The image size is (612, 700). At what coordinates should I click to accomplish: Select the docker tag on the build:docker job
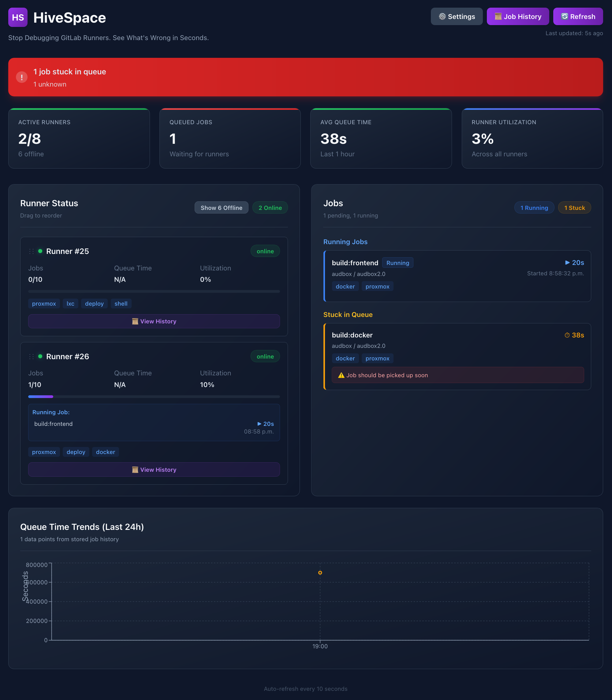point(345,358)
